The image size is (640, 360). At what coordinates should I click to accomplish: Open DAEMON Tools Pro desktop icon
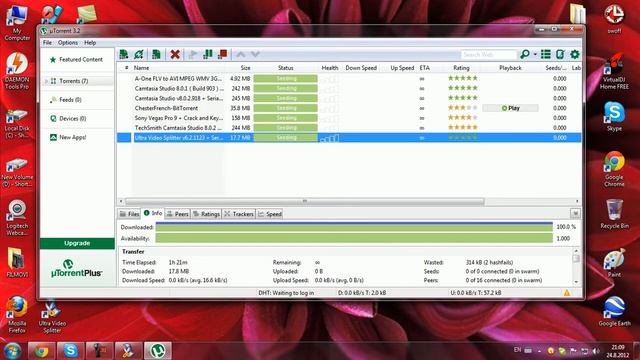[x=17, y=71]
